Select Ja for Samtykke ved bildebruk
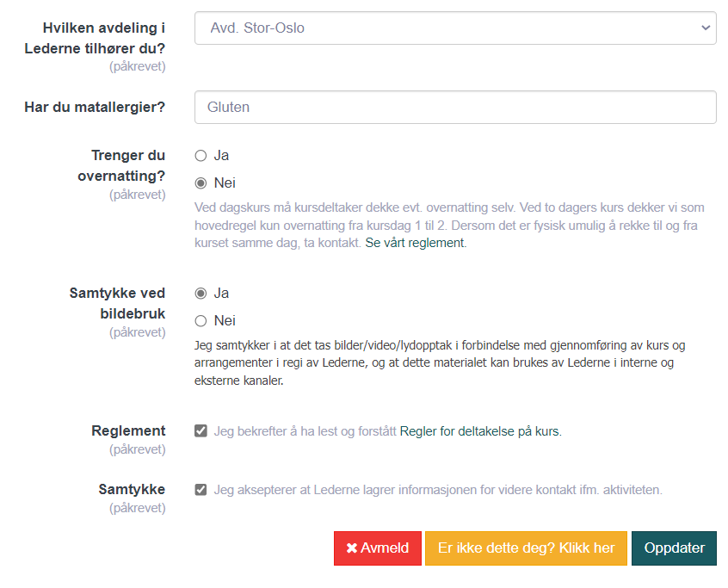728x588 pixels. point(201,294)
